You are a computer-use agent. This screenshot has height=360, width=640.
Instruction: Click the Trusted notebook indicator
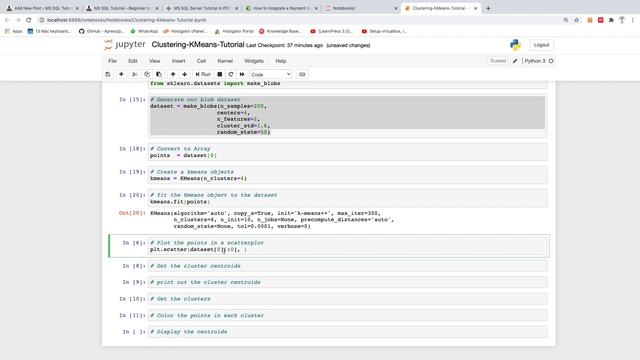click(498, 61)
